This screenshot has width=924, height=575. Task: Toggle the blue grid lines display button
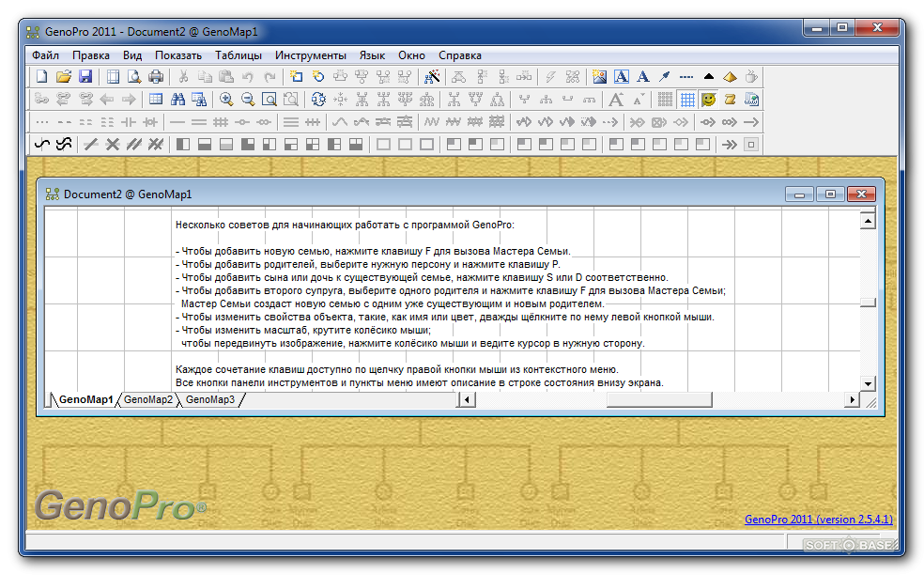[x=687, y=100]
